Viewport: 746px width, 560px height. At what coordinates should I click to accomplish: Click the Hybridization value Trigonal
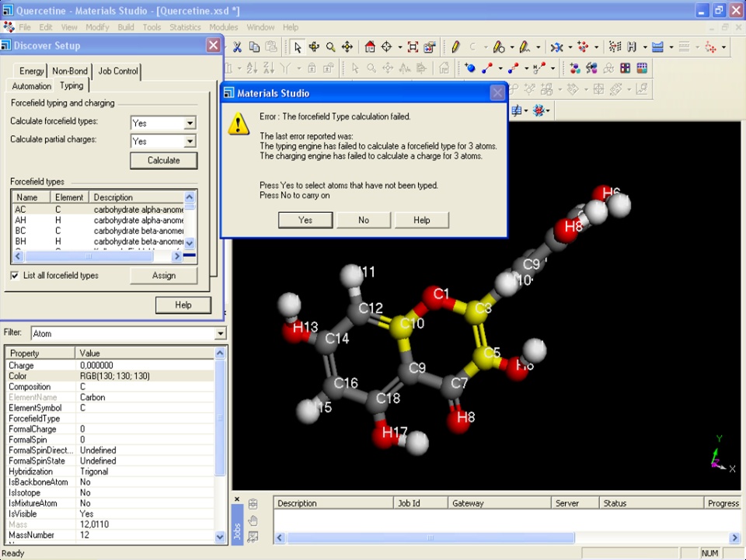point(94,471)
